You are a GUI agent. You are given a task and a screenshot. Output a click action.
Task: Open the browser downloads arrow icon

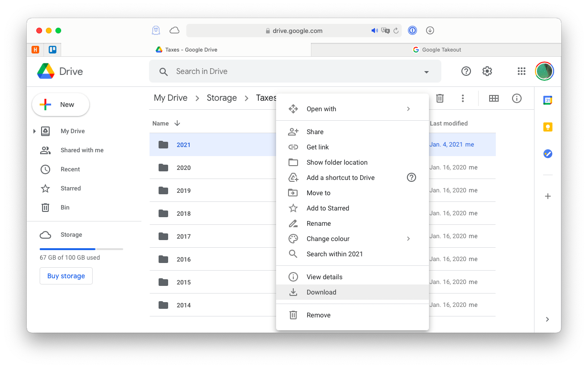430,31
